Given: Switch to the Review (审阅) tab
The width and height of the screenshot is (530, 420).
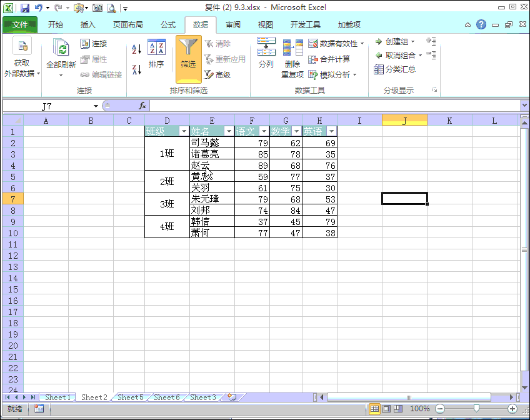Looking at the screenshot, I should pyautogui.click(x=233, y=24).
